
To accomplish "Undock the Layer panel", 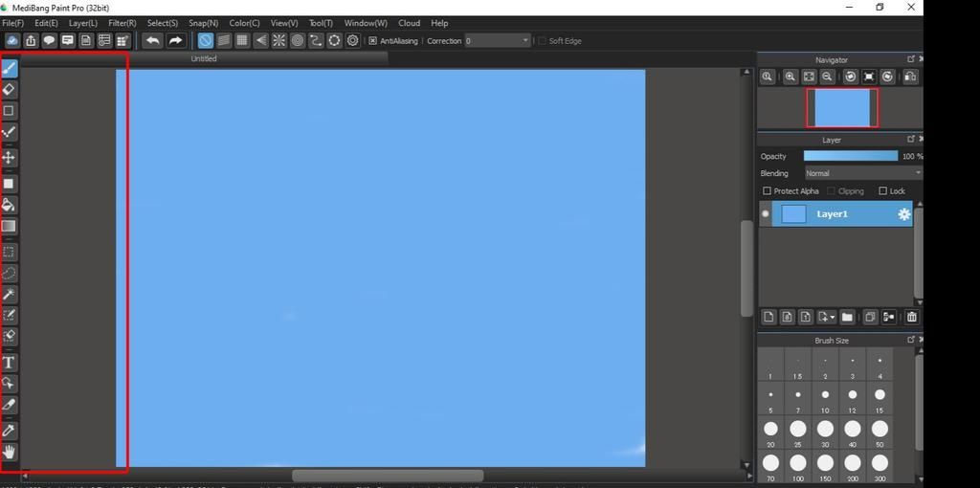I will point(911,140).
